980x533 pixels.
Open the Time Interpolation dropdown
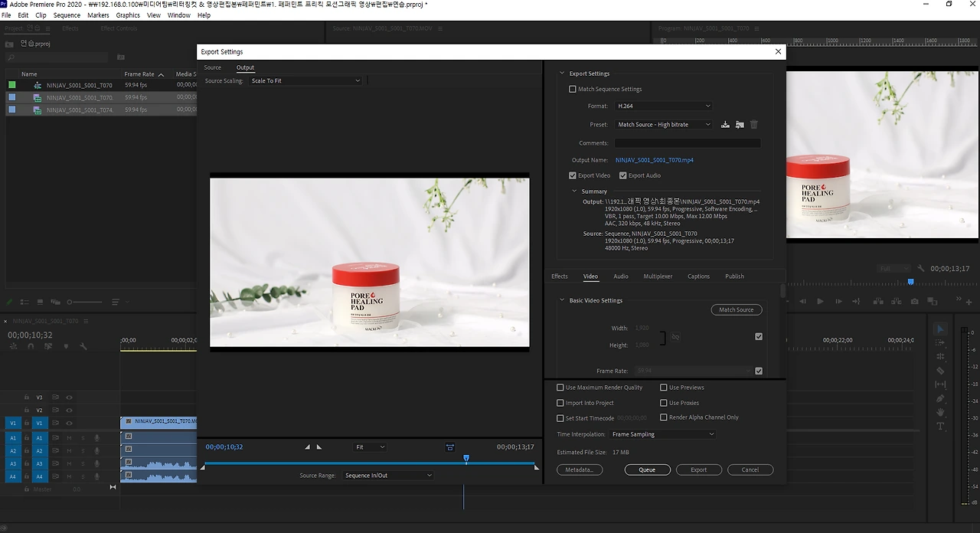pos(663,434)
